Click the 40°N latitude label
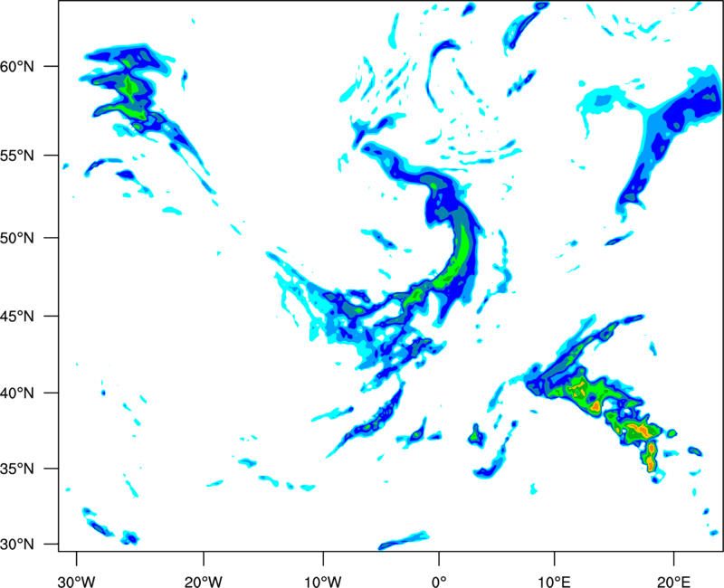Screen dimensions: 724x588 (x=17, y=394)
